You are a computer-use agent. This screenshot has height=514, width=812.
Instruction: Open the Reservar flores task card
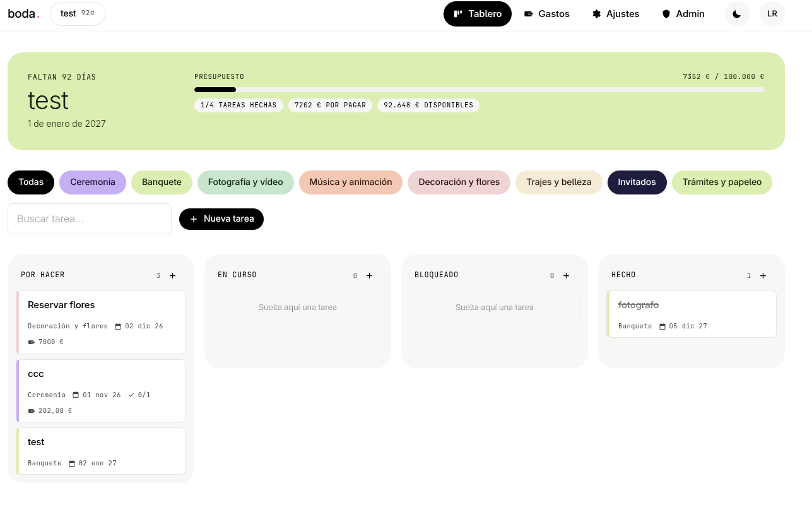click(x=101, y=323)
